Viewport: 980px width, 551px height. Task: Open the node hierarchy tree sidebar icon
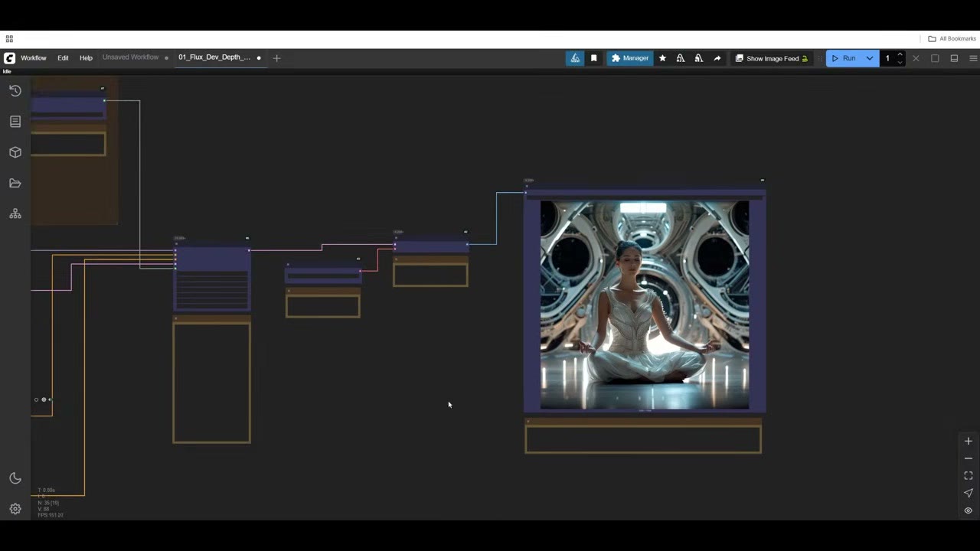tap(15, 214)
